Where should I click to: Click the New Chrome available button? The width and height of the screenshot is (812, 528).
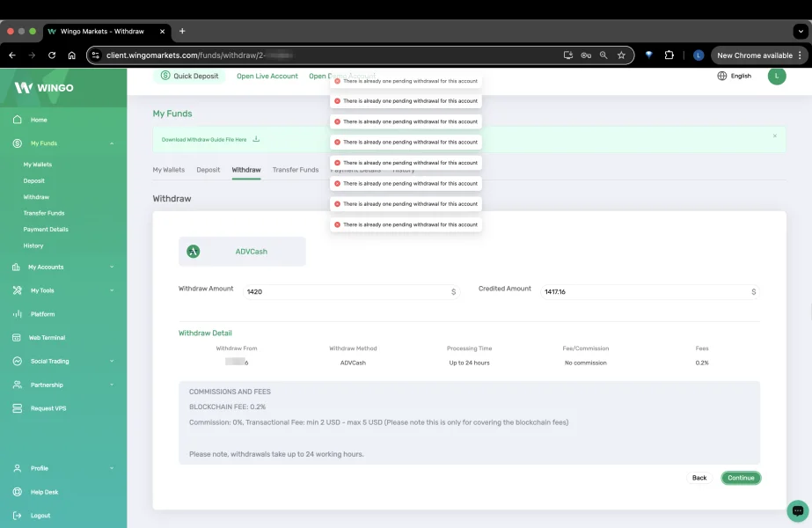pyautogui.click(x=759, y=55)
